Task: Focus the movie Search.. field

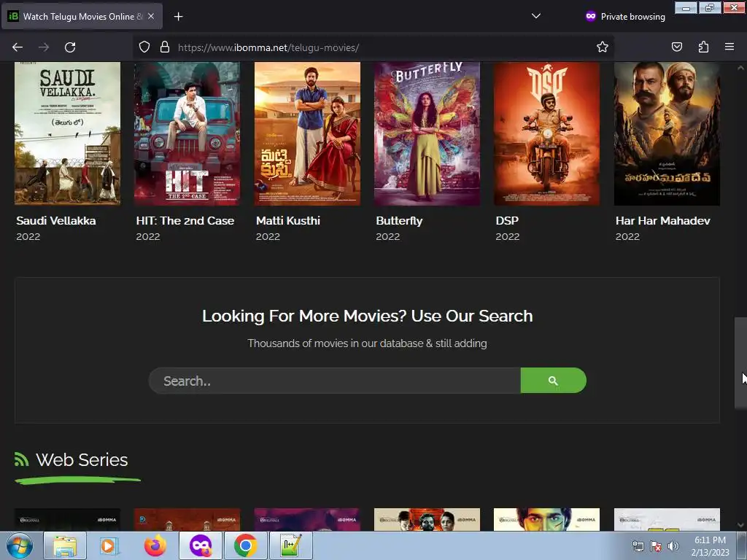Action: click(x=334, y=381)
